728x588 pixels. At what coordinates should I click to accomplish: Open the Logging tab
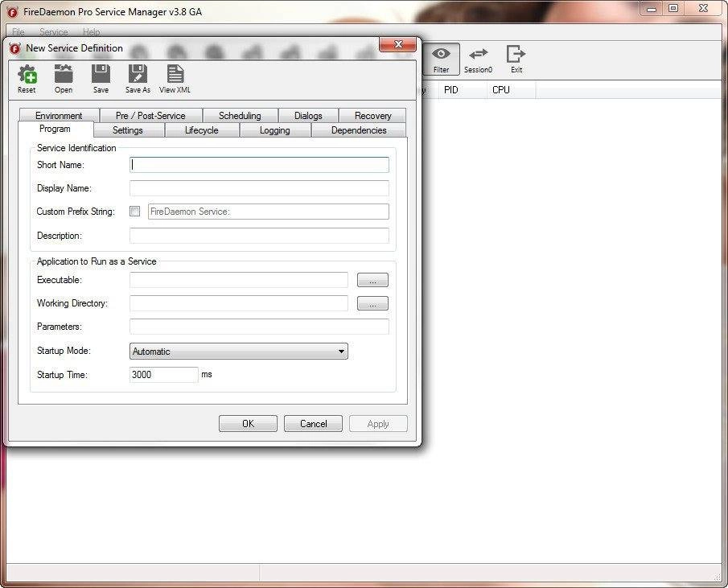(275, 130)
